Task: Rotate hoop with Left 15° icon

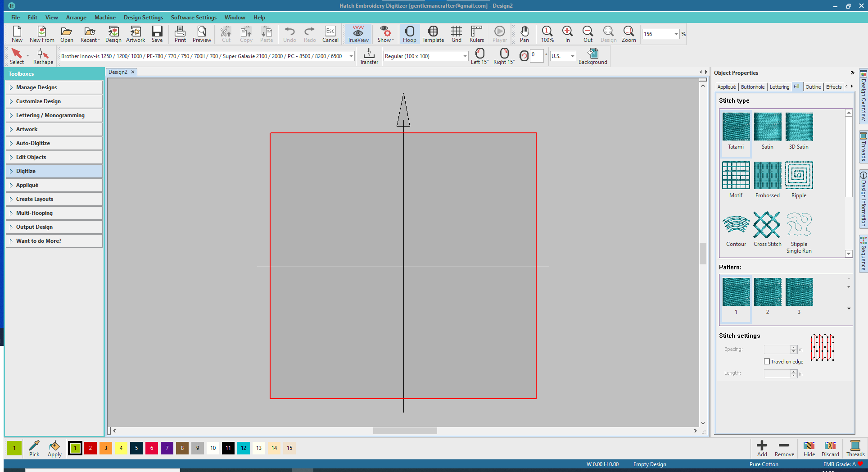Action: [479, 56]
